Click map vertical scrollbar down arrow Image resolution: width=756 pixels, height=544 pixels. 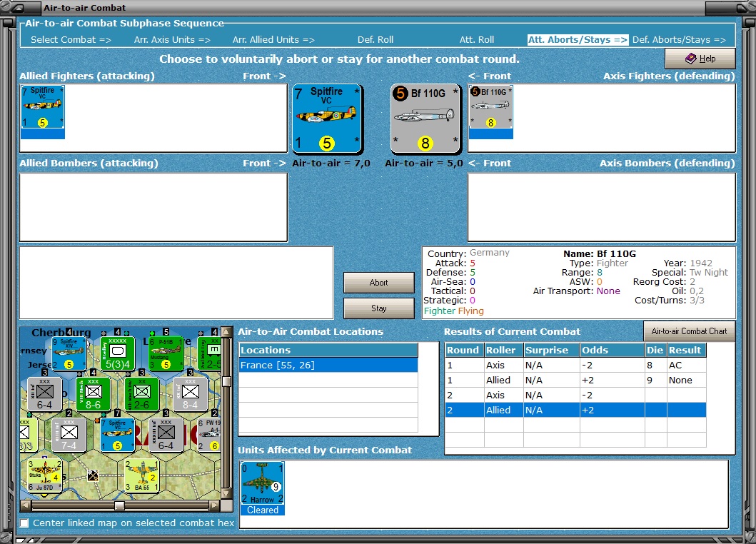(x=226, y=493)
